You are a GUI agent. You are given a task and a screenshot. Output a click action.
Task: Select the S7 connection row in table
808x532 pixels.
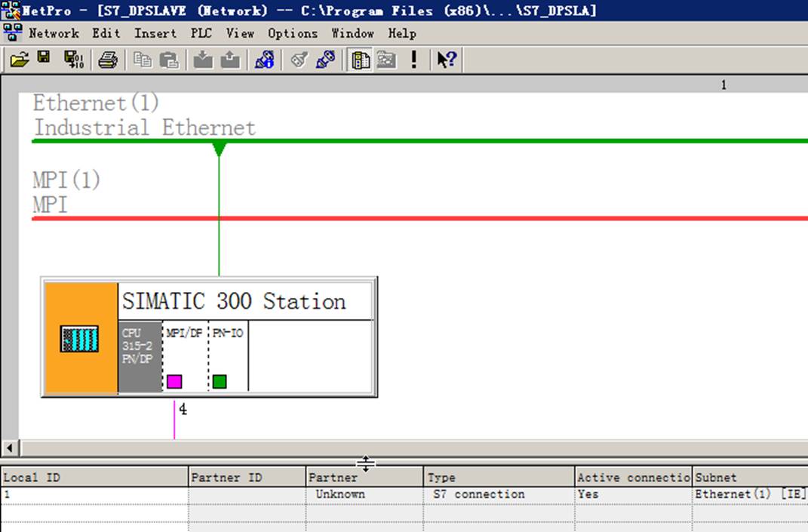coord(404,494)
